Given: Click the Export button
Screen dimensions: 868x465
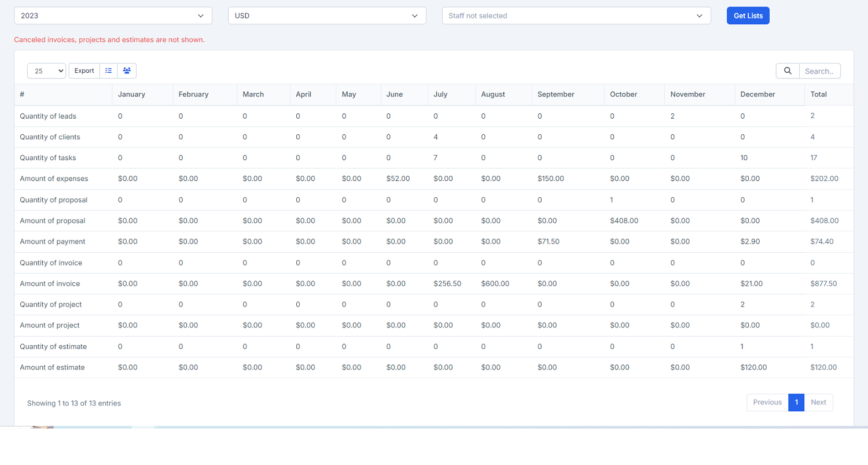Looking at the screenshot, I should 84,71.
